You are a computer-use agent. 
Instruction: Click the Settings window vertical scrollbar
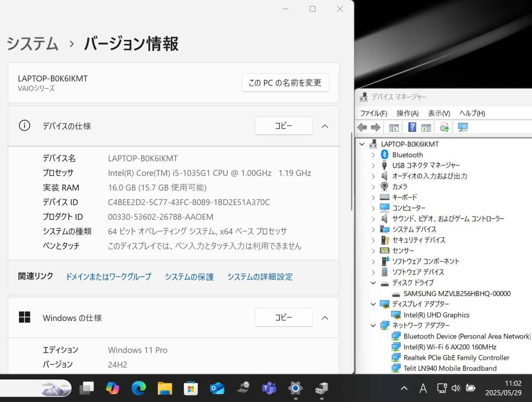pyautogui.click(x=352, y=171)
